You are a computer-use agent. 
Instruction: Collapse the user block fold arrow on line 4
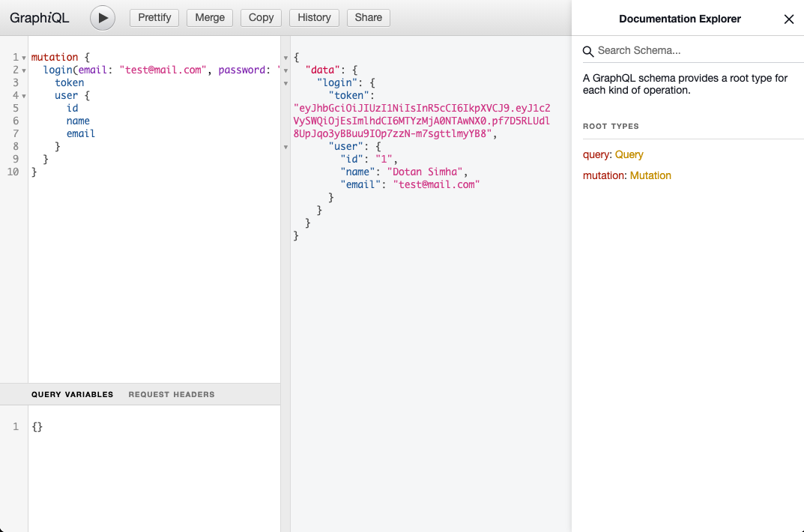[x=24, y=97]
